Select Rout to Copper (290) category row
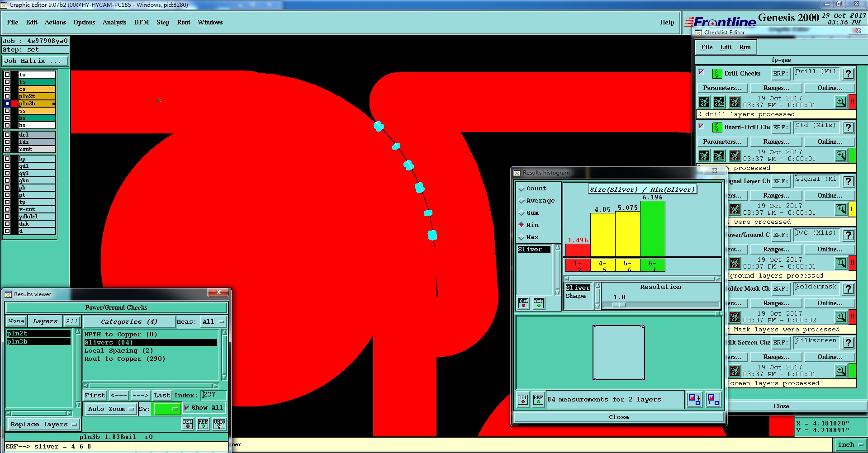This screenshot has width=868, height=453. point(151,359)
